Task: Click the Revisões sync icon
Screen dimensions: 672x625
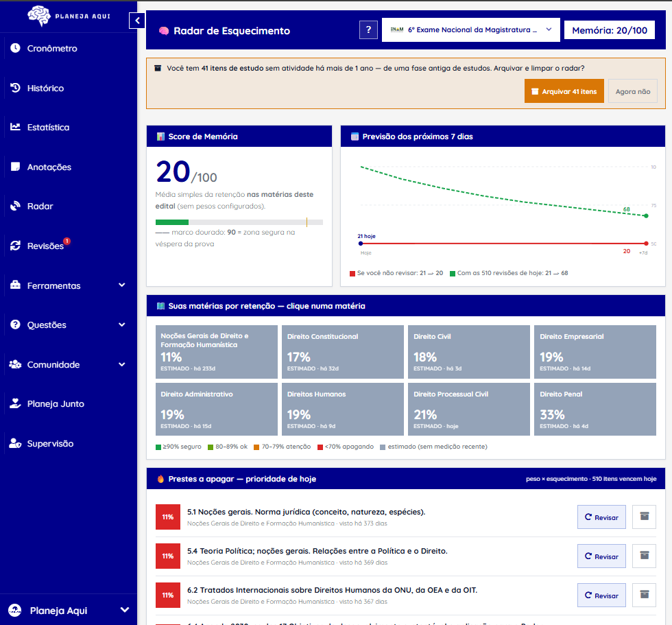Action: click(15, 246)
